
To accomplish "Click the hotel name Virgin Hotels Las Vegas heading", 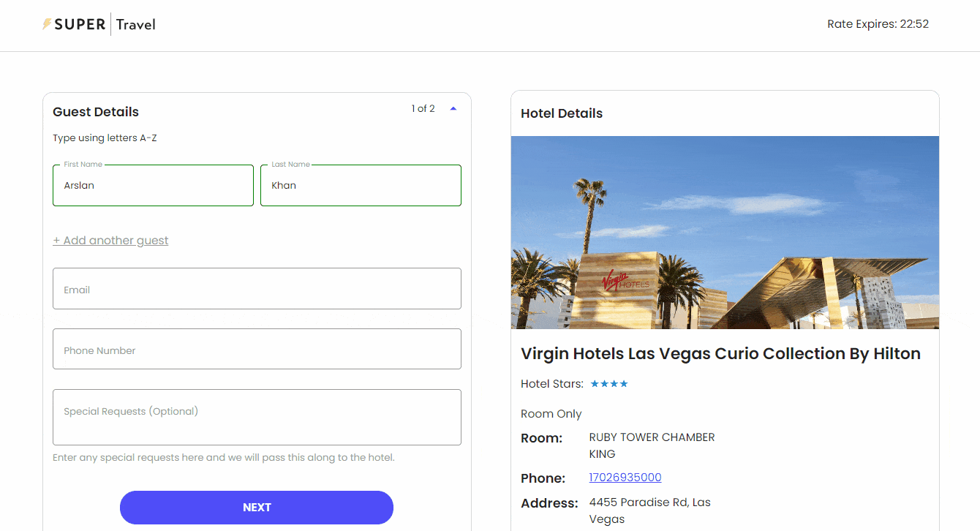I will [x=720, y=354].
